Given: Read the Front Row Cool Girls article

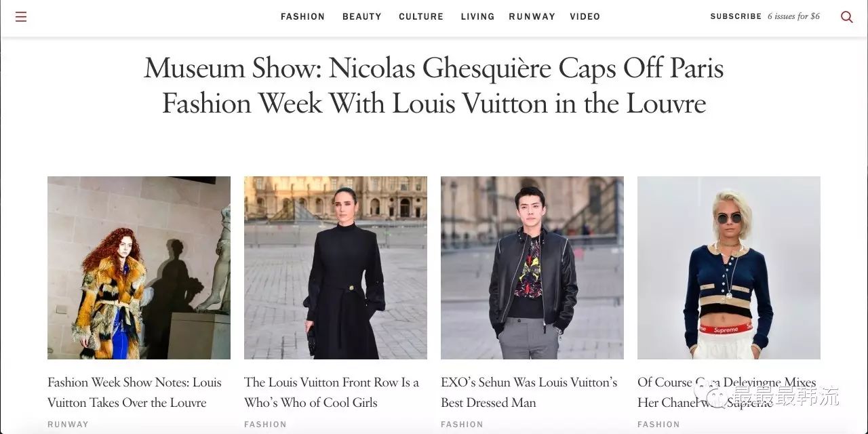Looking at the screenshot, I should pos(332,392).
